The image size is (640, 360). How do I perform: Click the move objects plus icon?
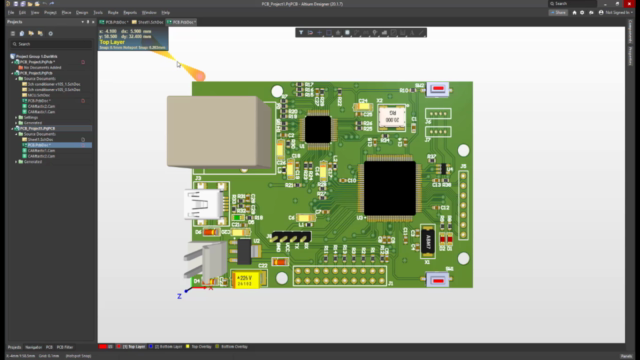[320, 33]
